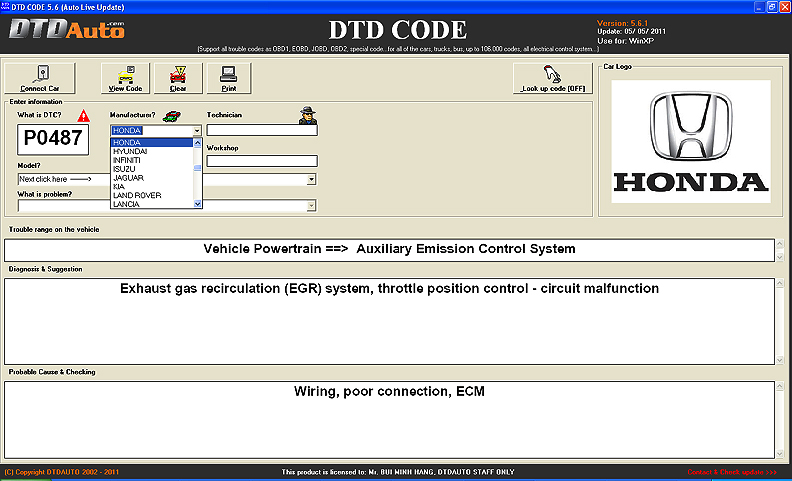
Task: Click the P0487 DTC code field
Action: tap(53, 139)
